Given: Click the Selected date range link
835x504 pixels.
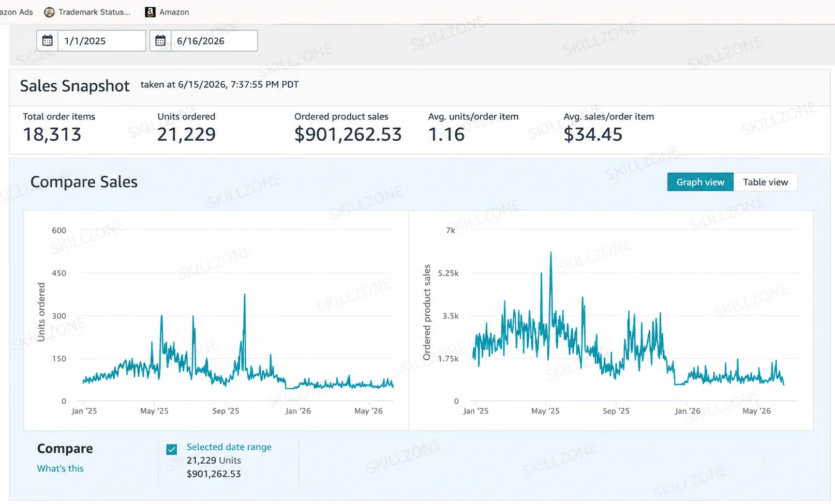Looking at the screenshot, I should (x=229, y=447).
